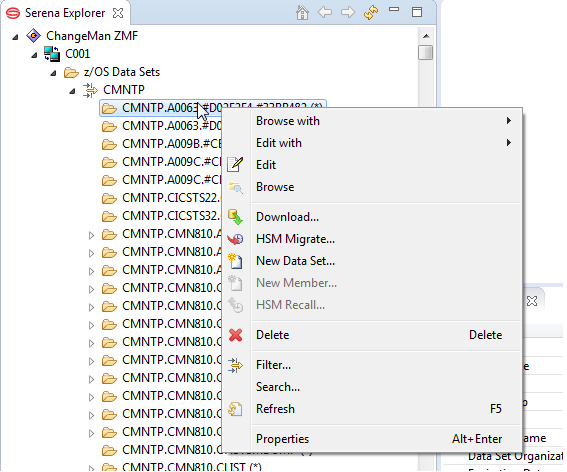The height and width of the screenshot is (472, 567).
Task: Collapse the z/OS Data Sets node
Action: (x=53, y=73)
